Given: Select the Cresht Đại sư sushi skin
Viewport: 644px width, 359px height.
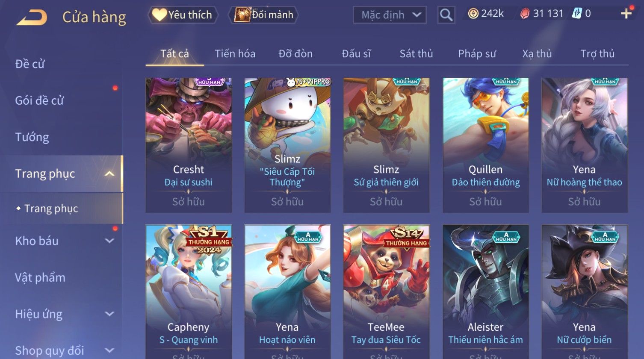Looking at the screenshot, I should pos(189,145).
